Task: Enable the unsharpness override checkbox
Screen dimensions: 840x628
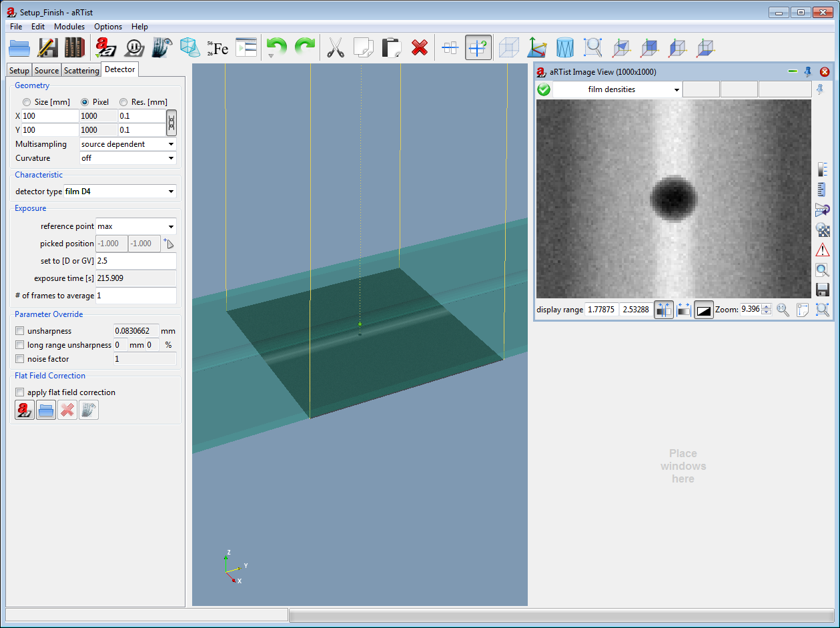Action: point(20,331)
